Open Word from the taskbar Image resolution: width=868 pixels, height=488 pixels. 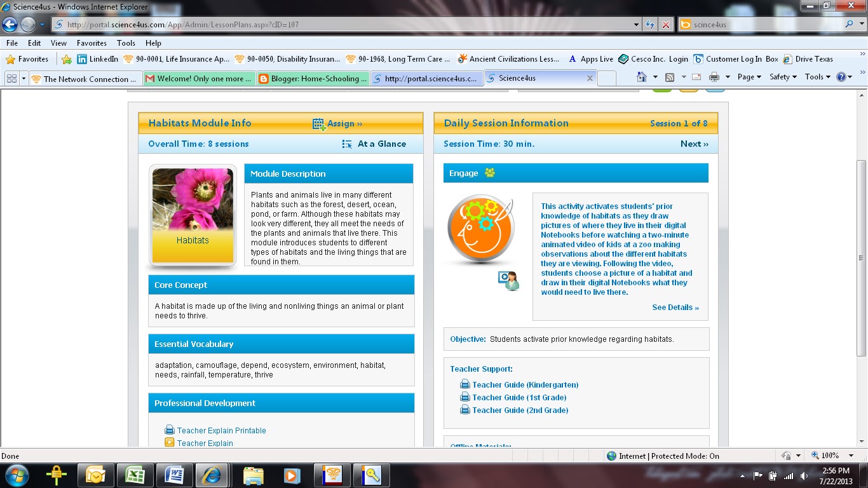174,475
